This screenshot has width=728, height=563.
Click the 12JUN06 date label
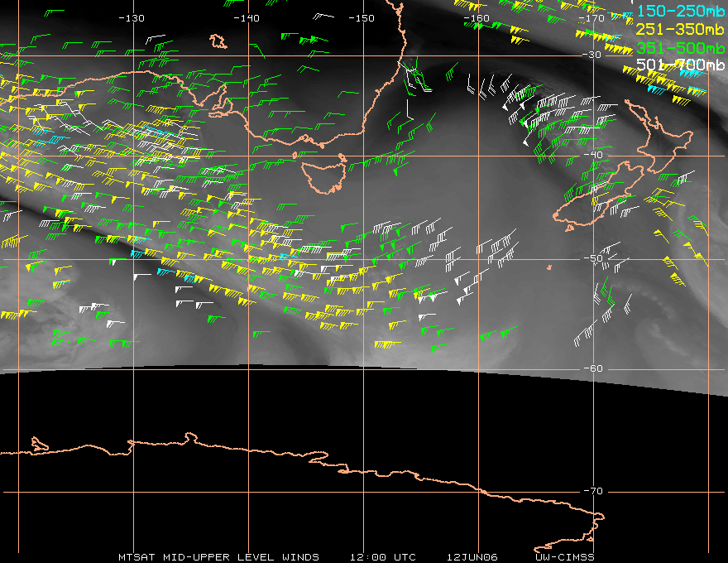(472, 557)
